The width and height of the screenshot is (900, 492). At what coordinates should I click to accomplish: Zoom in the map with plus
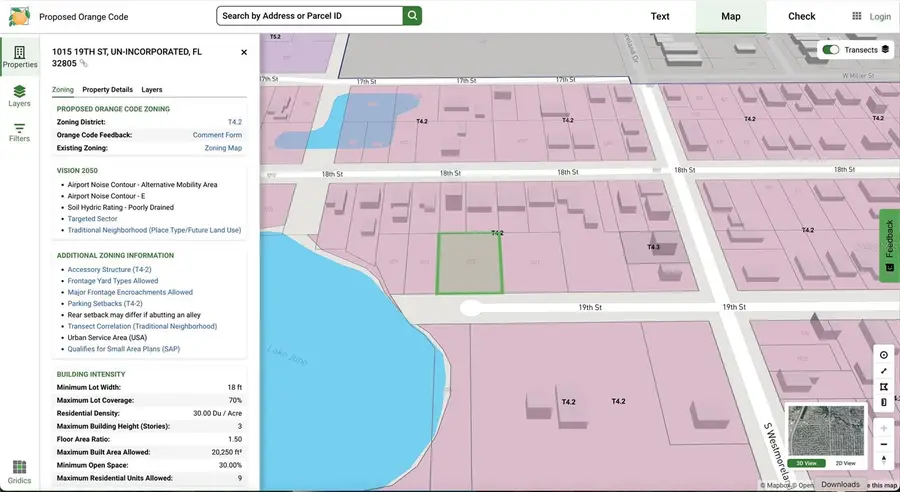(x=883, y=428)
